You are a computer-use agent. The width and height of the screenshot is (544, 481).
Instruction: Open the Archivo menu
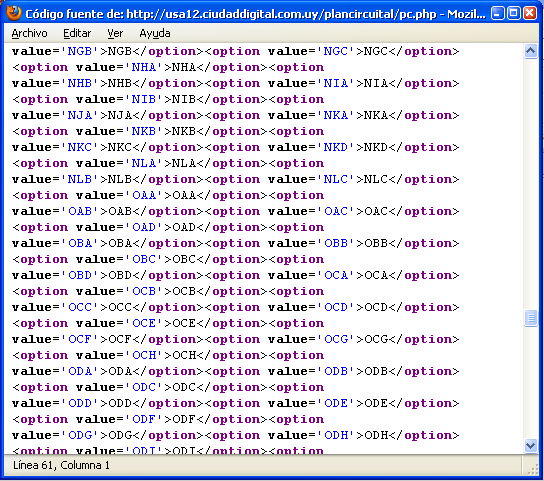[29, 33]
